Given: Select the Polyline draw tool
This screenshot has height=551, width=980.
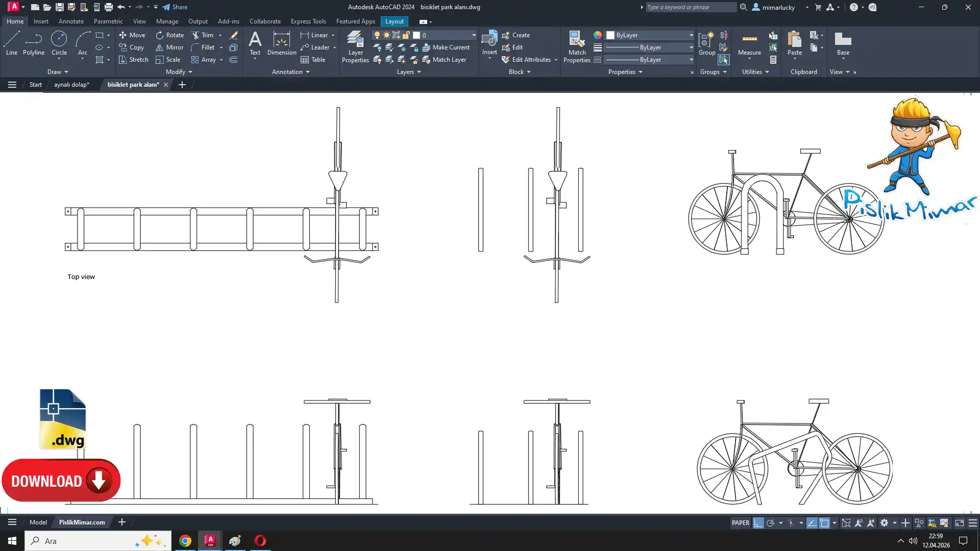Looking at the screenshot, I should [x=33, y=43].
